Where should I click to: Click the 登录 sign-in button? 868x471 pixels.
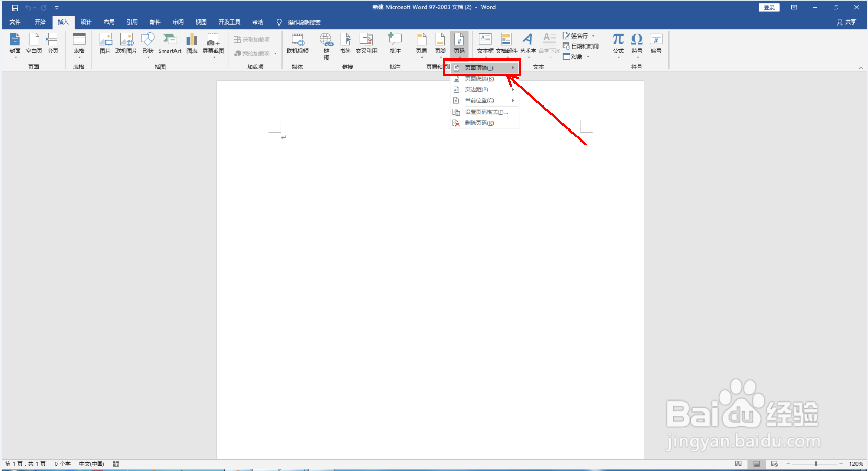point(768,7)
